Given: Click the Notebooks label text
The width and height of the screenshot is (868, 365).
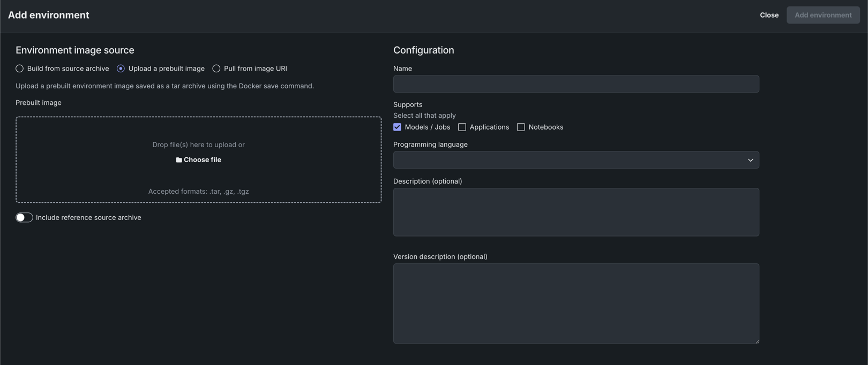Looking at the screenshot, I should (545, 127).
